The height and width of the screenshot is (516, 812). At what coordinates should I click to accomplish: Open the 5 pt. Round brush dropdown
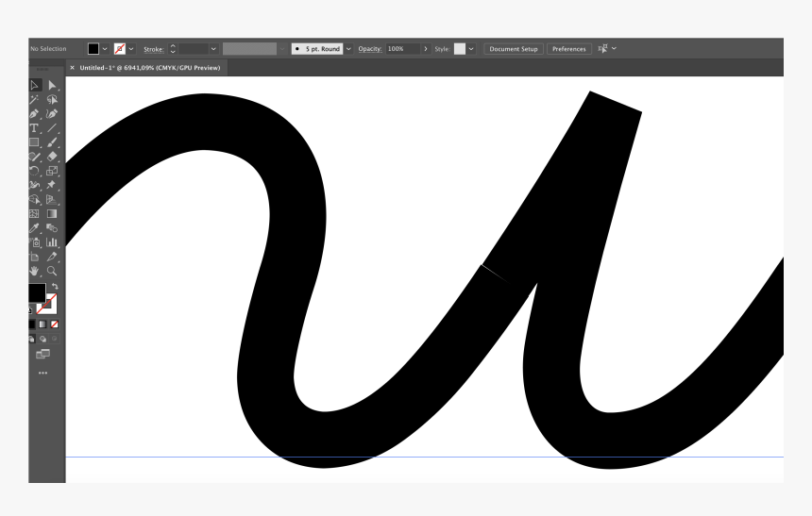click(348, 49)
